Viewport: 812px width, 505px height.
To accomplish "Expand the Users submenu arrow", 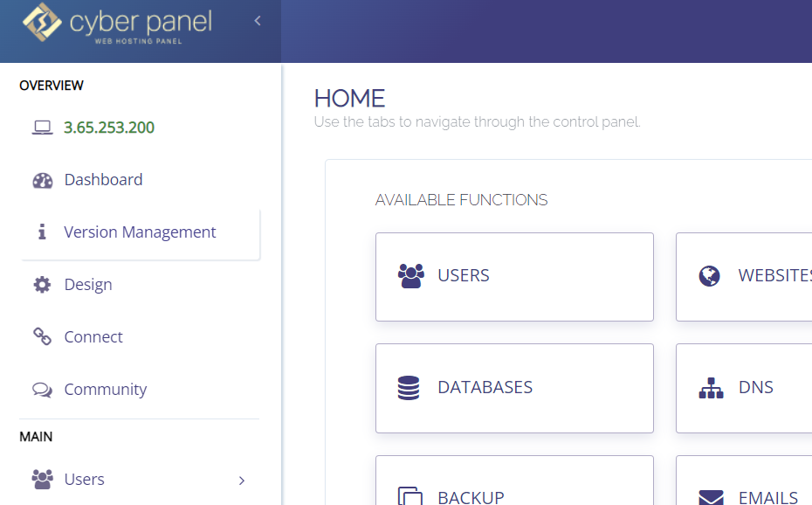I will click(x=242, y=481).
